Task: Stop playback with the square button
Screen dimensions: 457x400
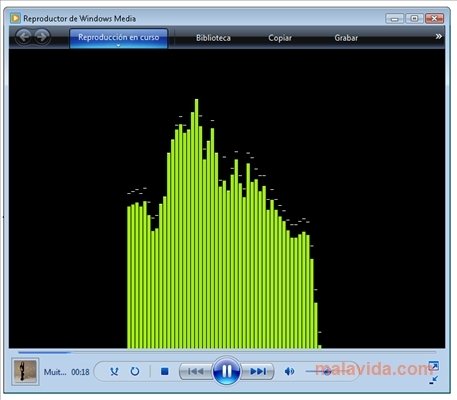Action: pos(164,371)
